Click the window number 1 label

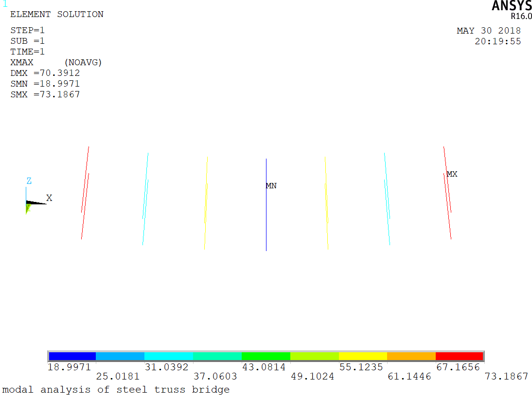tap(5, 4)
